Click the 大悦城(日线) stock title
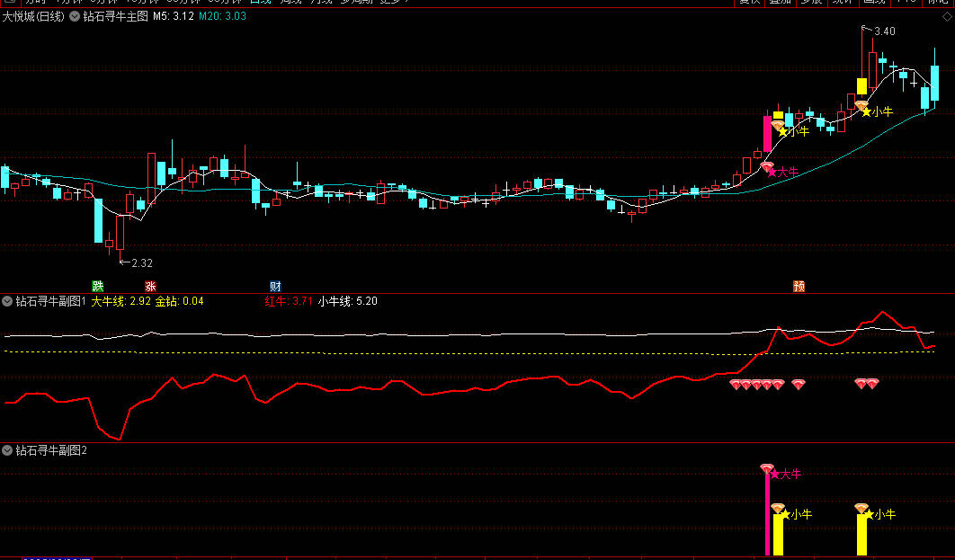Image resolution: width=955 pixels, height=560 pixels. coord(33,16)
